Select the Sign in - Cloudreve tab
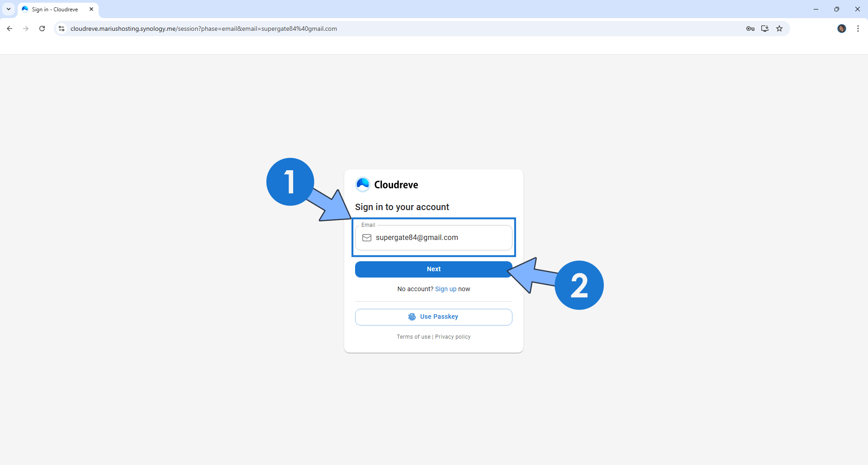The height and width of the screenshot is (465, 868). [x=58, y=9]
